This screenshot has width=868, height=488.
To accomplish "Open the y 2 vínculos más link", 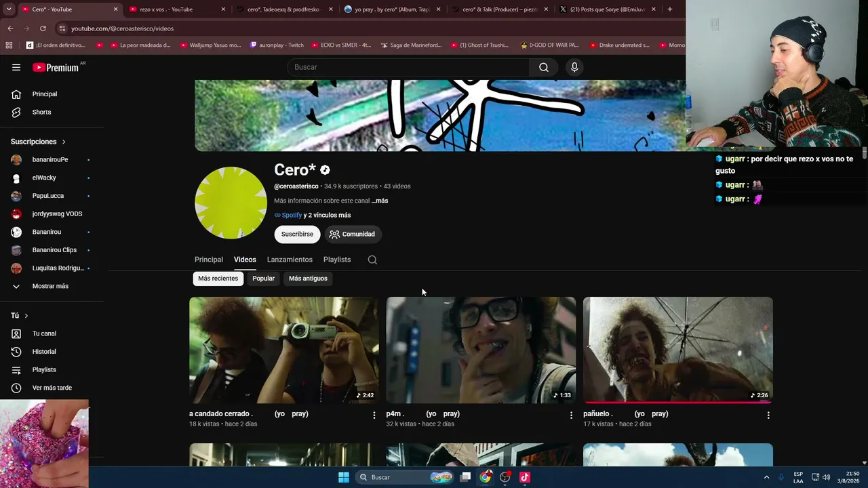I will 328,216.
